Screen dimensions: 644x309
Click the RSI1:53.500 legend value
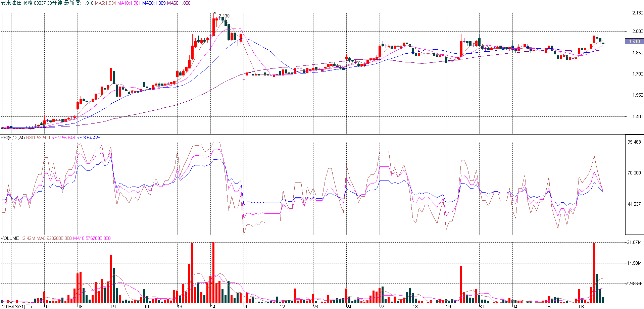click(38, 138)
